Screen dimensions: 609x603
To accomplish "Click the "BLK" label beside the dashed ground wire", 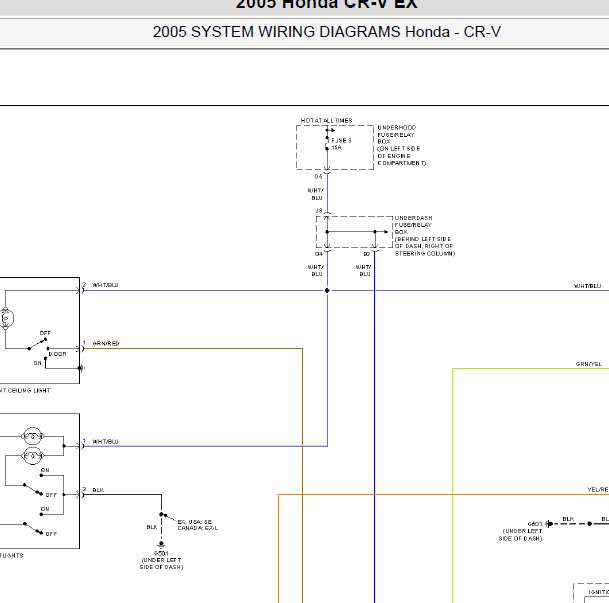I will [152, 527].
